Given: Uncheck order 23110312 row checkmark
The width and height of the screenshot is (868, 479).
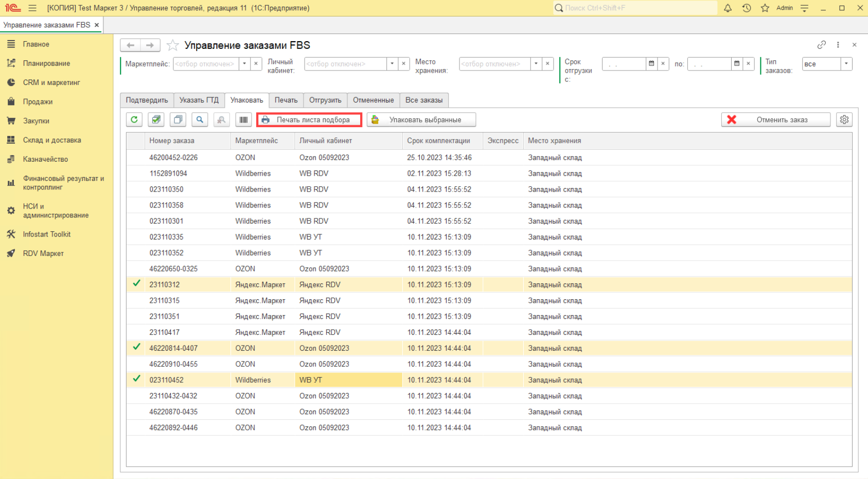Looking at the screenshot, I should (136, 283).
